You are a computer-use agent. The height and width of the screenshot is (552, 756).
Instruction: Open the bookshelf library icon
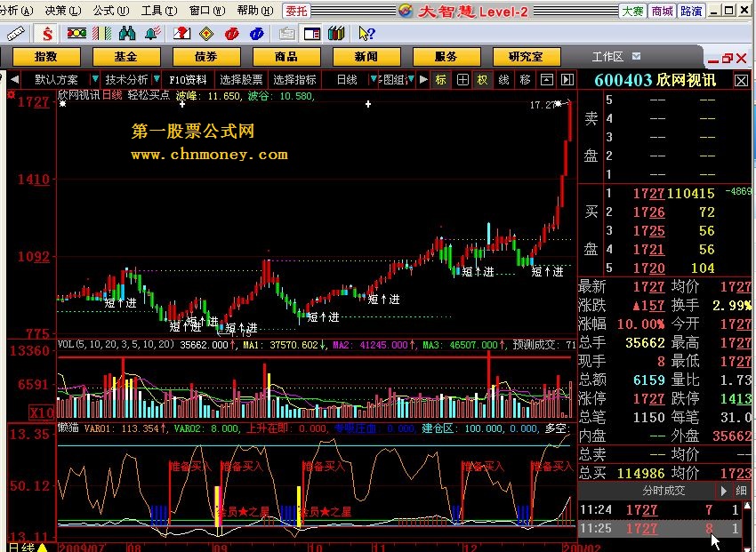point(336,33)
